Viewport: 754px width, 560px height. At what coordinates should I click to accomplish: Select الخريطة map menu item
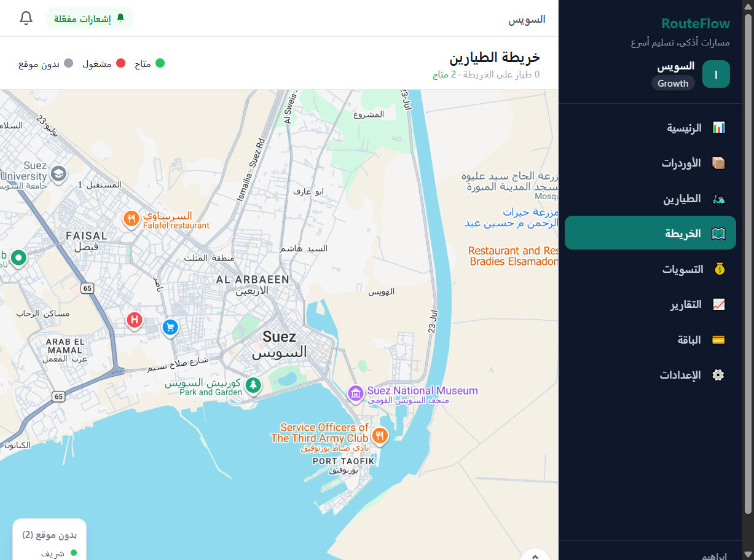[x=650, y=233]
